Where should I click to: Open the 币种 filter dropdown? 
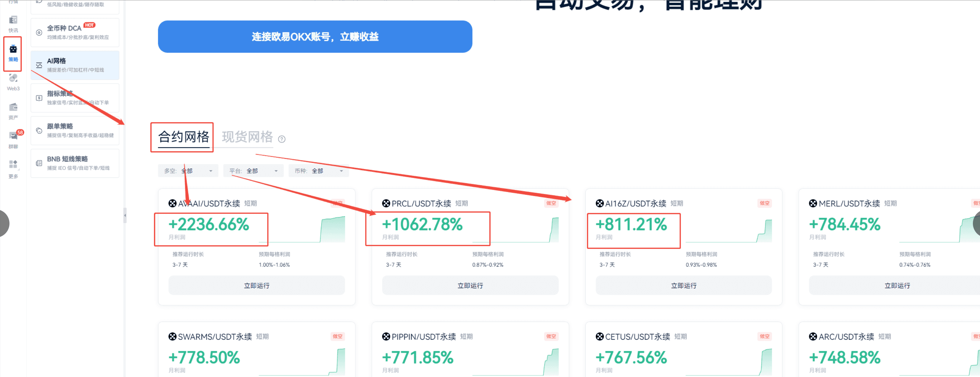319,171
